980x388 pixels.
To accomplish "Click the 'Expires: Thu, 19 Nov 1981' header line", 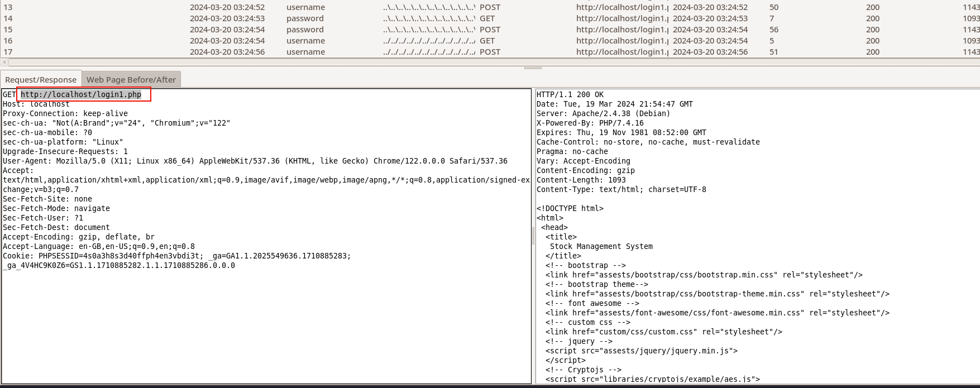I will [x=622, y=132].
